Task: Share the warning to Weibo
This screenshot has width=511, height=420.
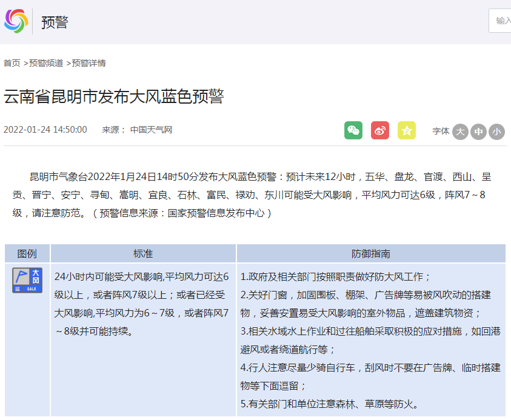Action: 380,130
